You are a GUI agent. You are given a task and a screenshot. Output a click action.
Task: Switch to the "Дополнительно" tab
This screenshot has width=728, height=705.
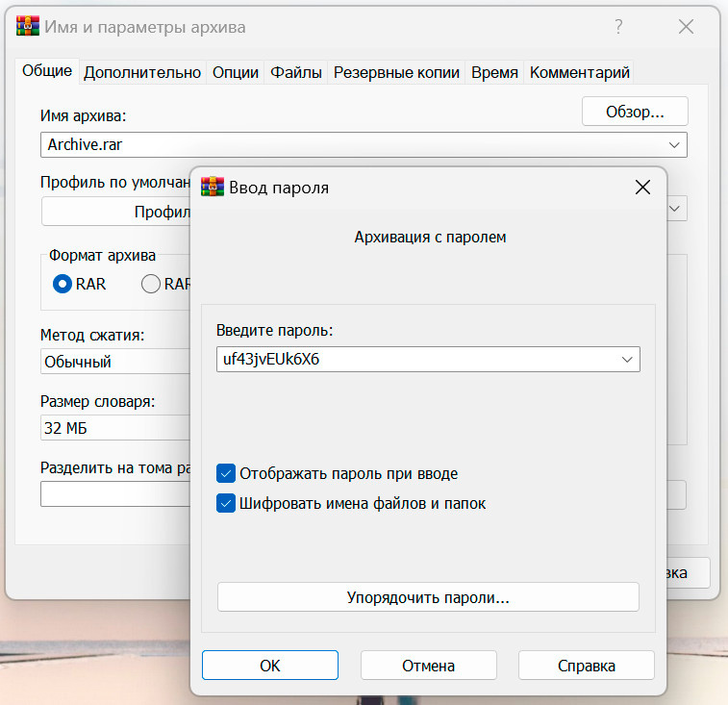142,72
